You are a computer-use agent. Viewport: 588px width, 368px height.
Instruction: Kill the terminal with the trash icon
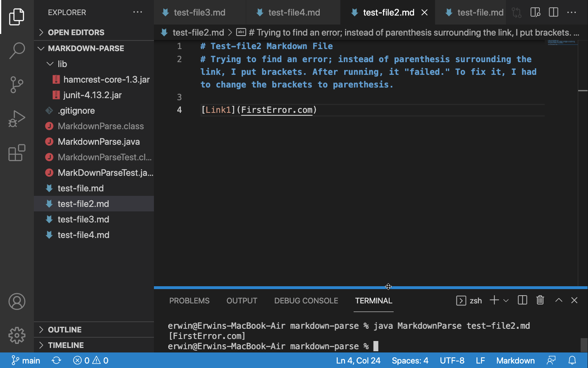[x=540, y=300]
